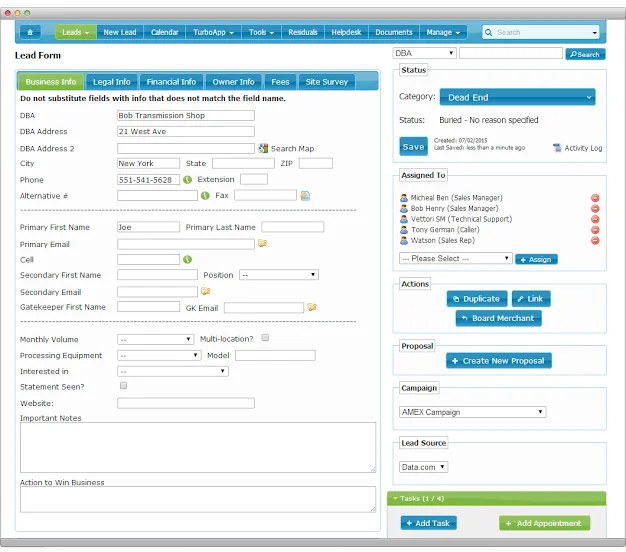Remove Tony German from assigned list
This screenshot has width=626, height=552.
point(595,230)
